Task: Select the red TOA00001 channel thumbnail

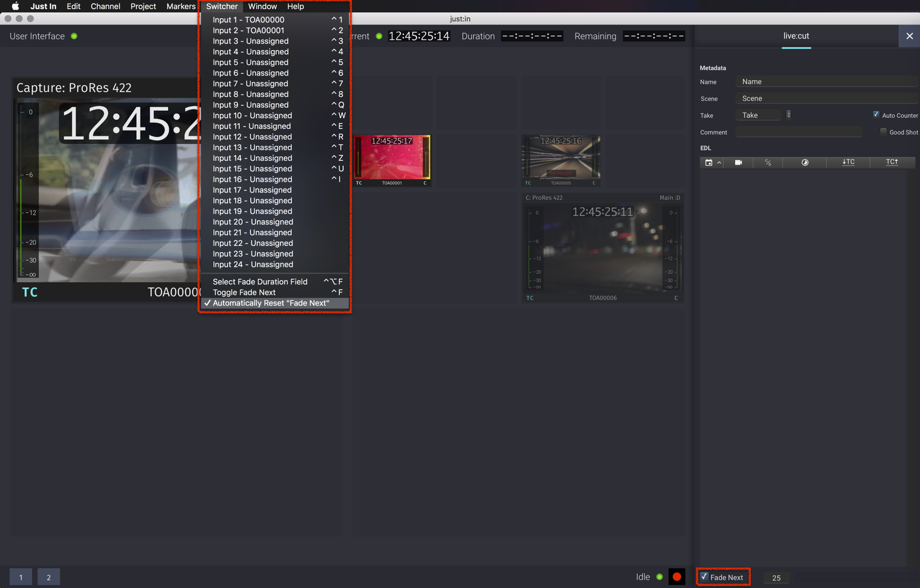Action: tap(392, 161)
